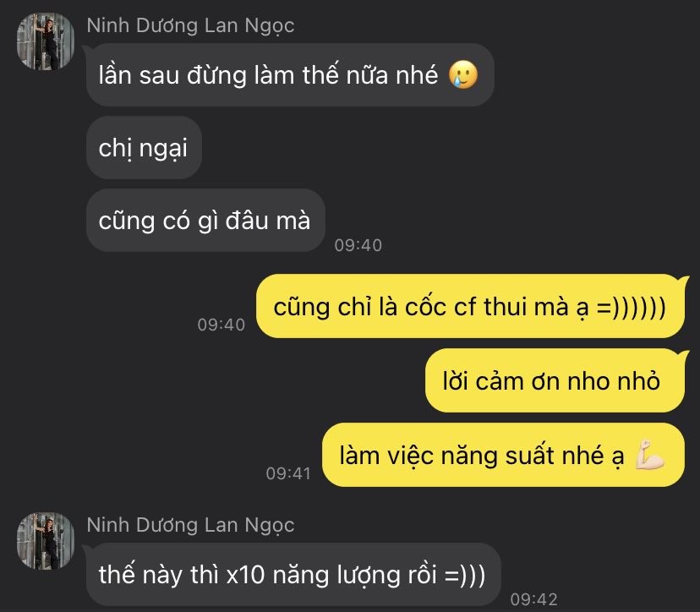
Task: Click the flexed biceps emoji
Action: 649,456
